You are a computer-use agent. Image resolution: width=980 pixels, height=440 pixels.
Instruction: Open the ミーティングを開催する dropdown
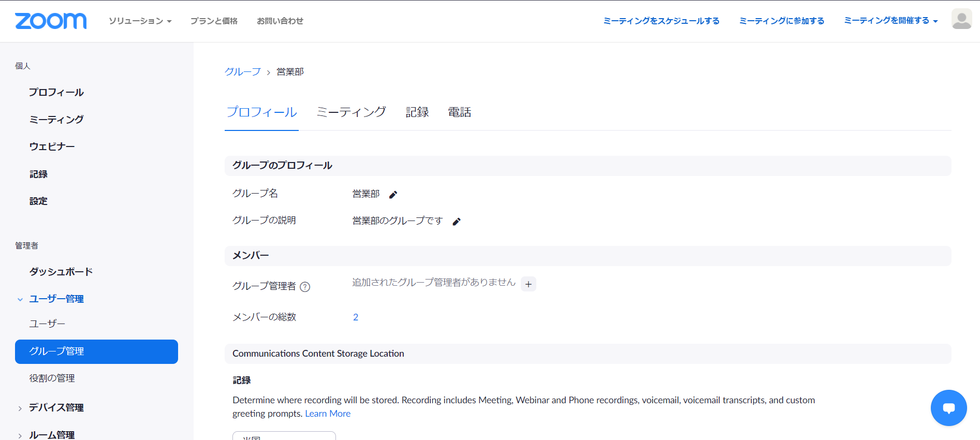[890, 21]
